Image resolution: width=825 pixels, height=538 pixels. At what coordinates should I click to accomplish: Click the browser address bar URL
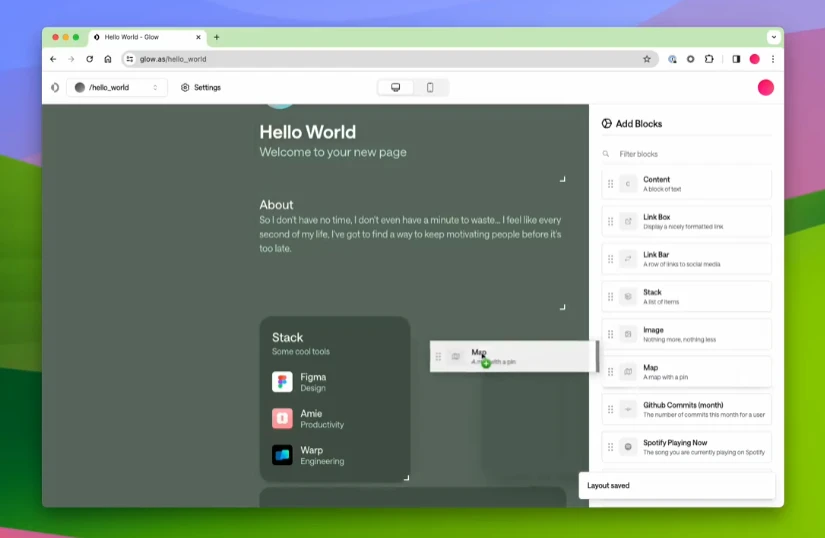173,59
